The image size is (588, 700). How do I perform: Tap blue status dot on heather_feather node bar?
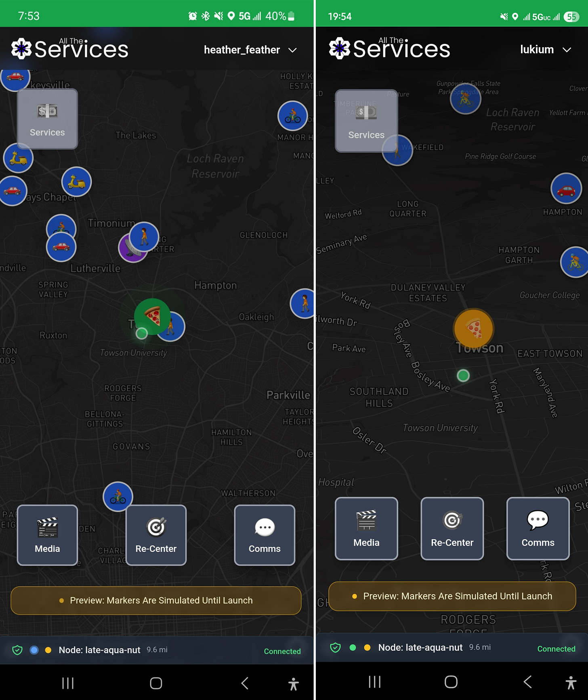(x=34, y=650)
